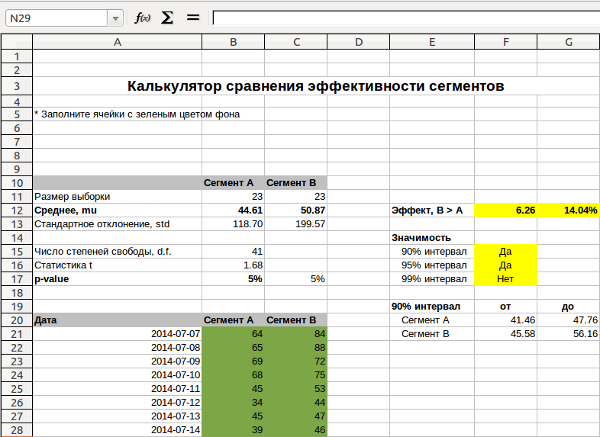This screenshot has height=437, width=600.
Task: Click date cell 2014-07-07
Action: [176, 334]
